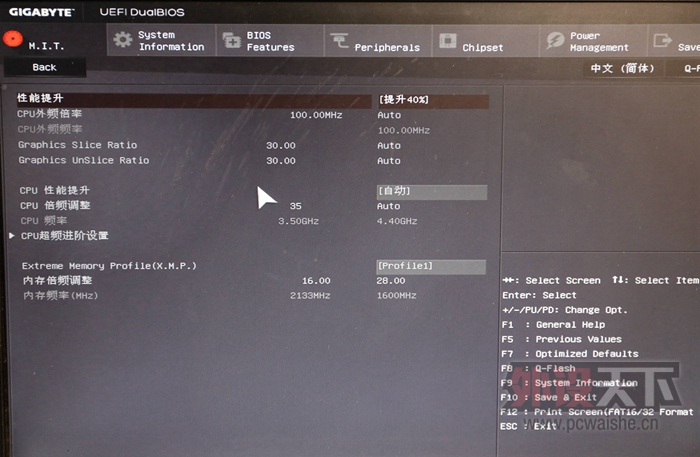Click the 内存倍频调整 28.00 value
The width and height of the screenshot is (700, 457).
pos(391,281)
